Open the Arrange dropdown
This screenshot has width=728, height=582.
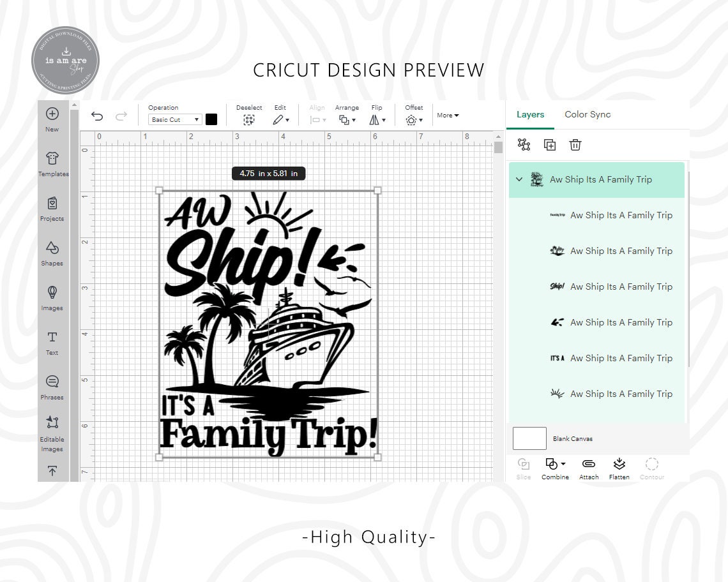tap(347, 120)
